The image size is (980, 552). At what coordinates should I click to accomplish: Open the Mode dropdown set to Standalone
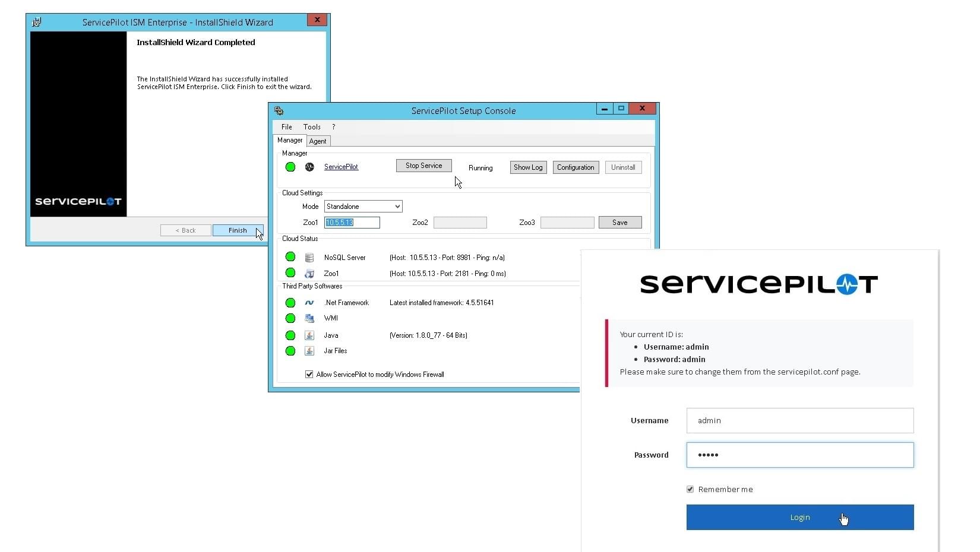(x=363, y=207)
